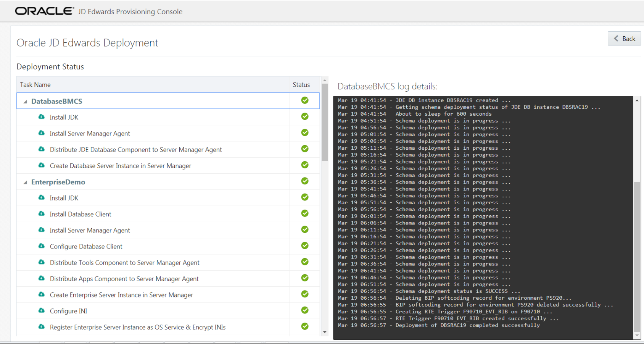This screenshot has height=344, width=644.
Task: Click the DatabaseBMCS log details heading
Action: point(388,86)
